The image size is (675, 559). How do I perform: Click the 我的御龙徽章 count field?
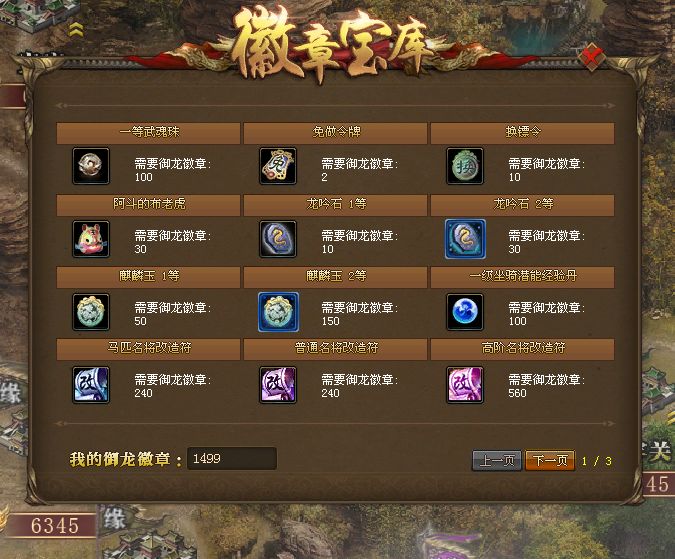pos(232,459)
